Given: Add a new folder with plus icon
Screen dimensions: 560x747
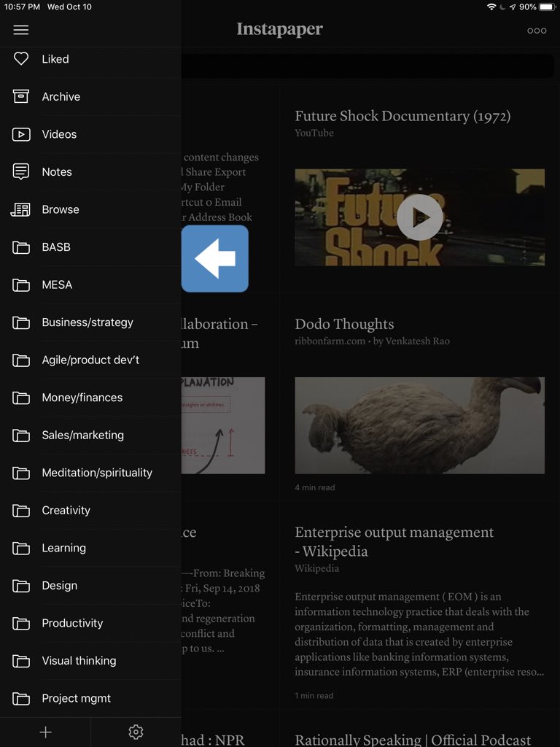Looking at the screenshot, I should pyautogui.click(x=46, y=732).
